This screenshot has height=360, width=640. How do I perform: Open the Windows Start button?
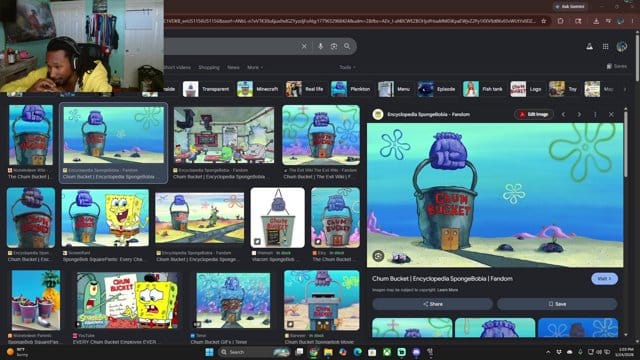209,352
